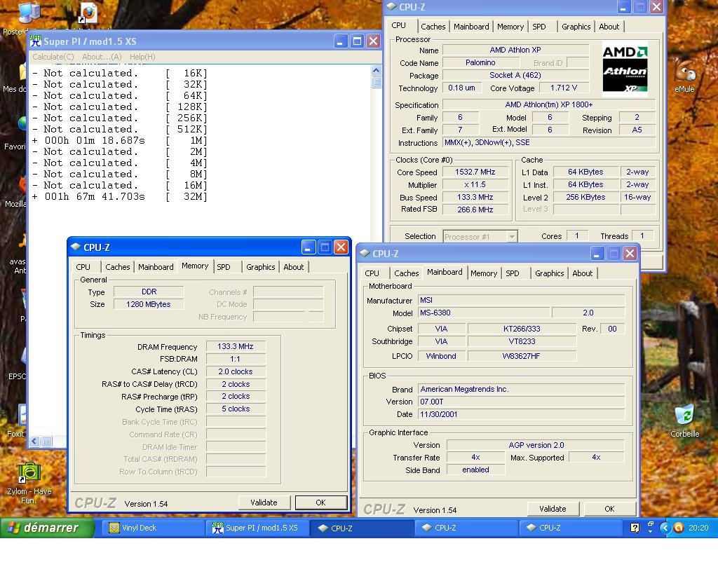Click the memory Size value 1280 MBytes
Screen dimensions: 718x588
tap(149, 304)
